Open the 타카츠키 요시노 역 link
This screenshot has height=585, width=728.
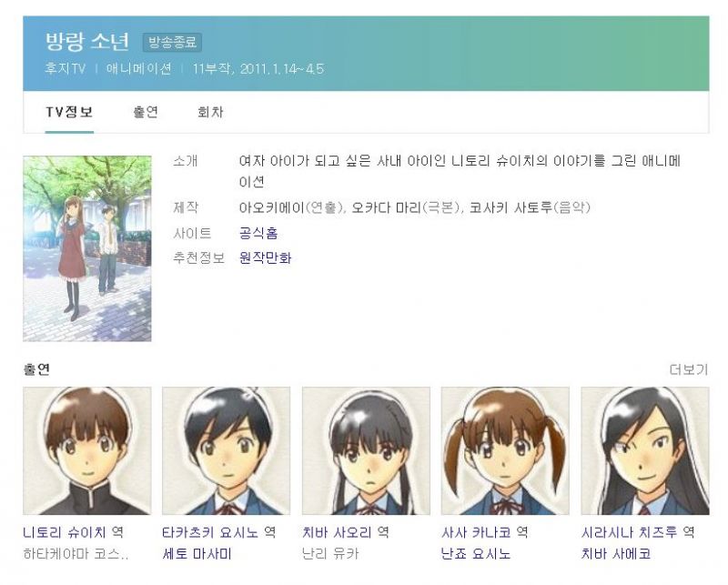[218, 532]
